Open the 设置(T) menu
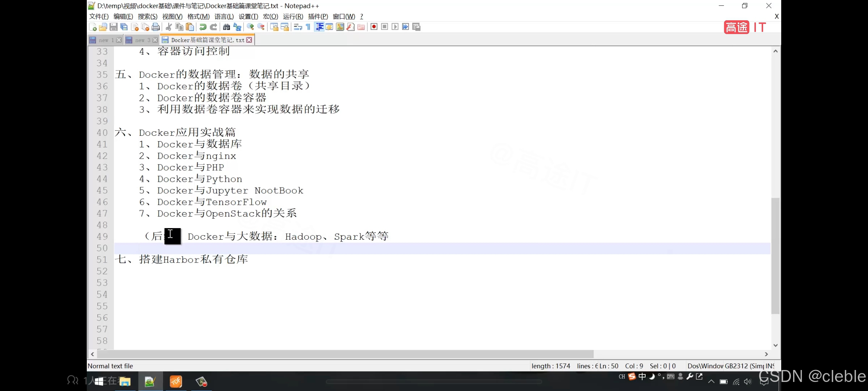This screenshot has width=868, height=391. tap(248, 17)
